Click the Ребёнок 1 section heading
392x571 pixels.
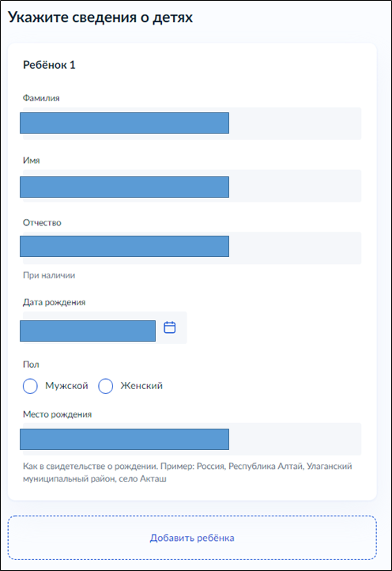point(49,65)
